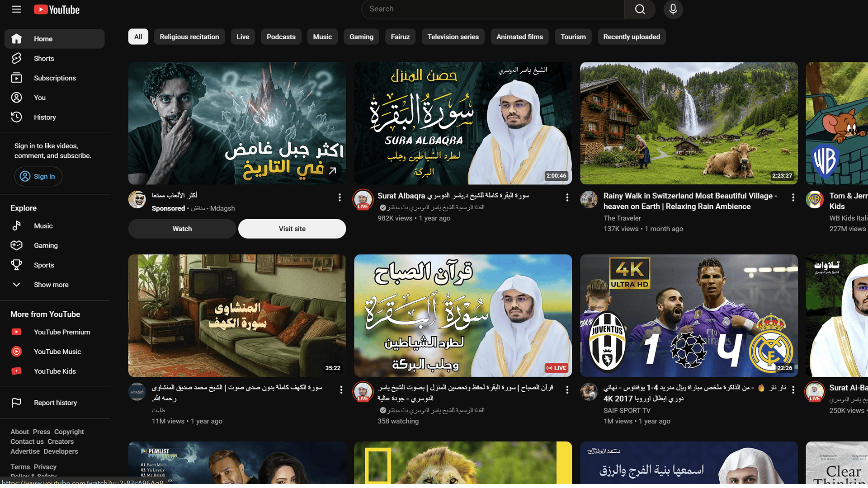
Task: Click the Gaming controller icon
Action: coord(16,245)
